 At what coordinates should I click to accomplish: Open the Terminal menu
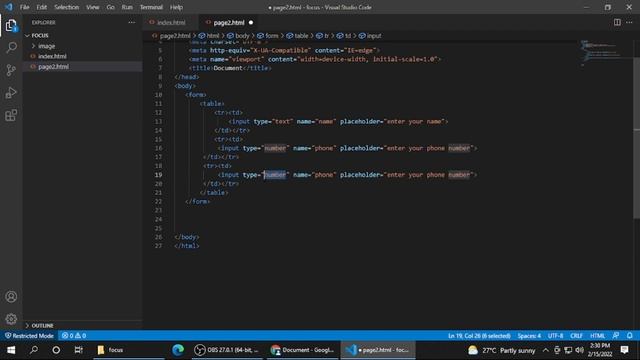click(151, 7)
